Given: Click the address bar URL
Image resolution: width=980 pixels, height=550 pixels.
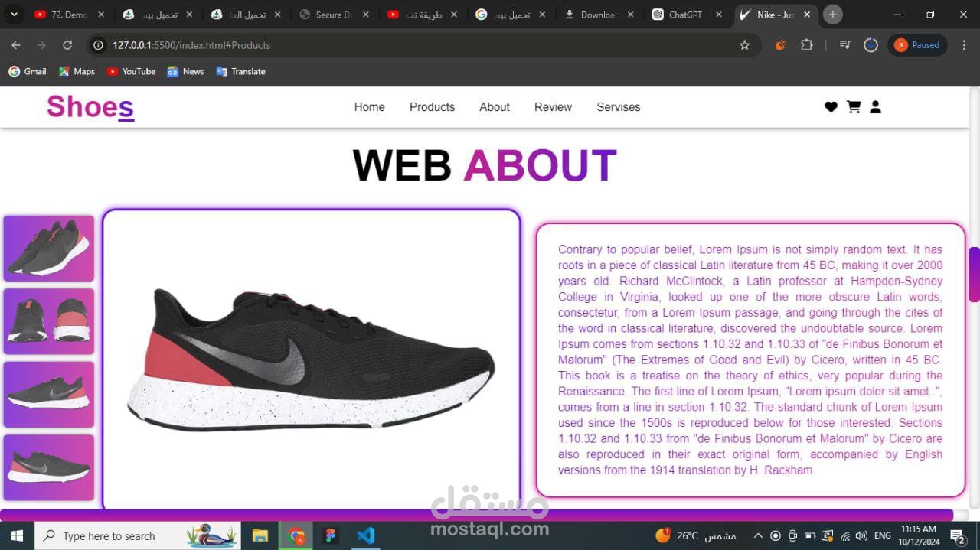Looking at the screenshot, I should 191,45.
